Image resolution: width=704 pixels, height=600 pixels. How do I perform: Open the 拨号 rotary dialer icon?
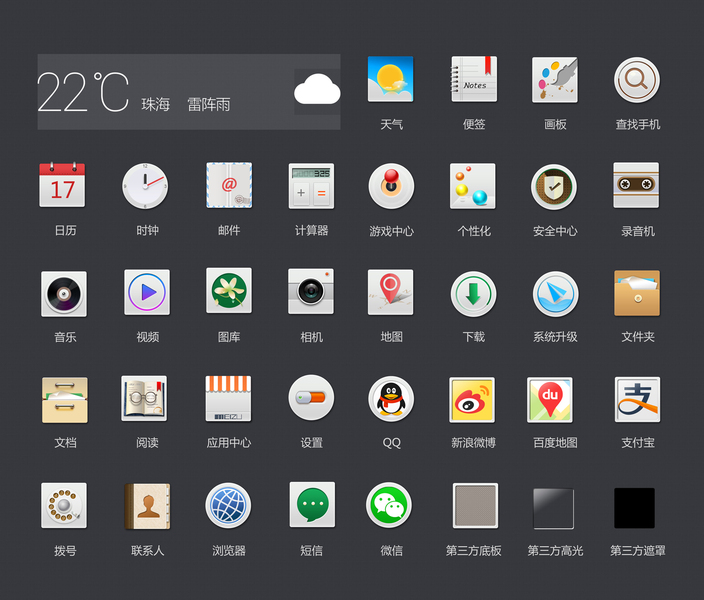64,505
